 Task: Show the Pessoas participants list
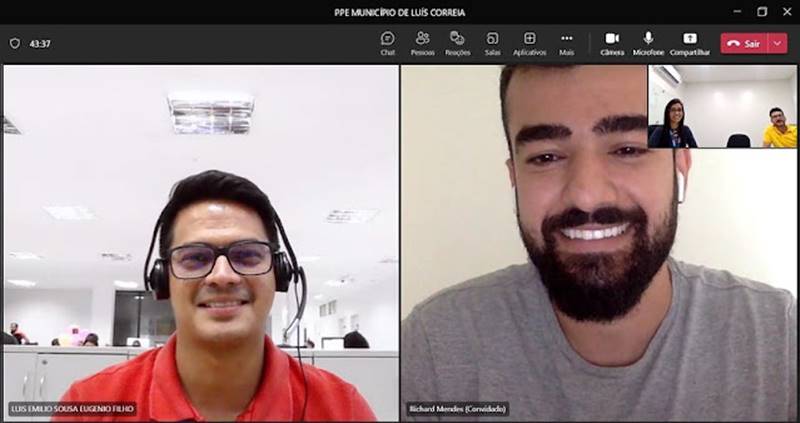click(422, 42)
